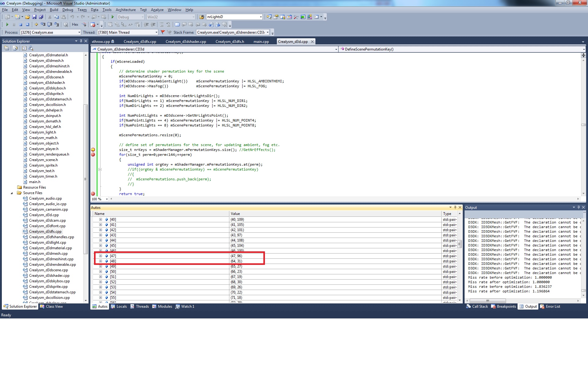Open the Debug menu
Viewport: 588px width, 391px height.
tap(67, 10)
